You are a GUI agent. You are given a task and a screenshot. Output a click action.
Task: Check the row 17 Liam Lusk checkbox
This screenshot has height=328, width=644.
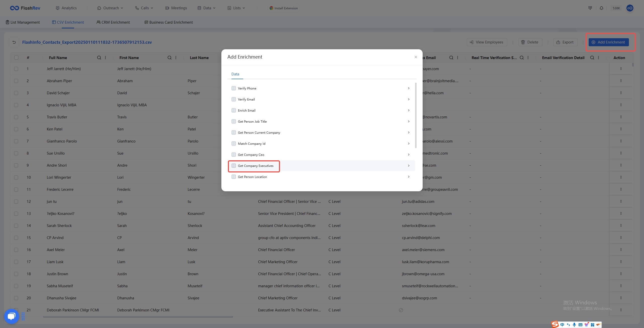tap(16, 262)
